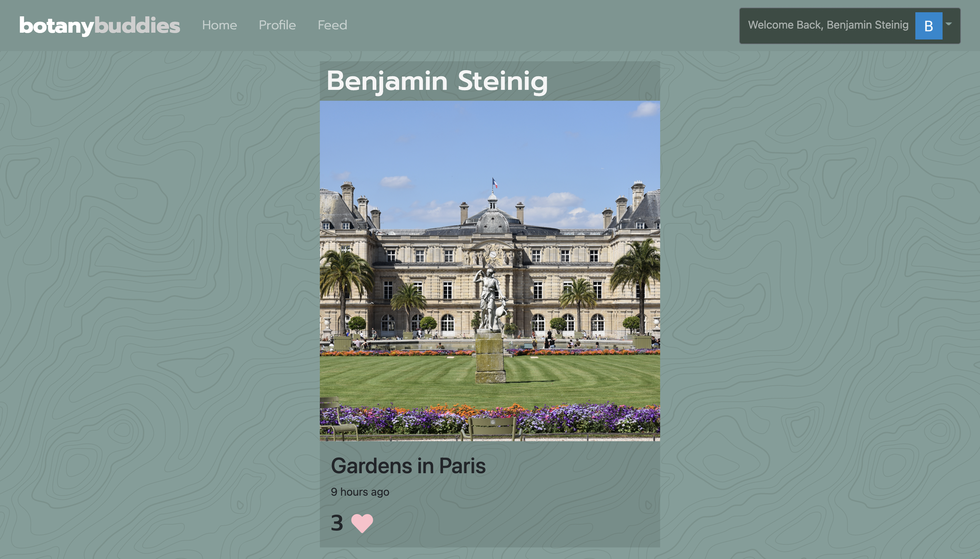The height and width of the screenshot is (559, 980).
Task: Click the blue B avatar icon
Action: click(929, 26)
